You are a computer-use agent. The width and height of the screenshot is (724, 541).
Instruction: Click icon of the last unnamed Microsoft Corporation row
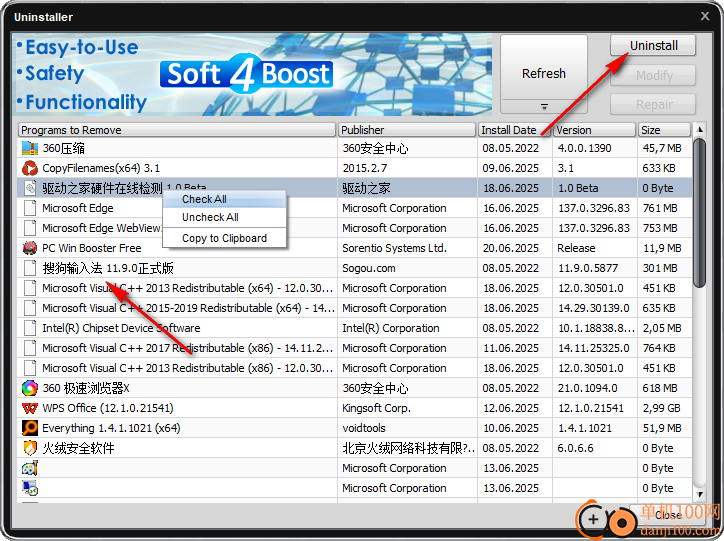30,488
